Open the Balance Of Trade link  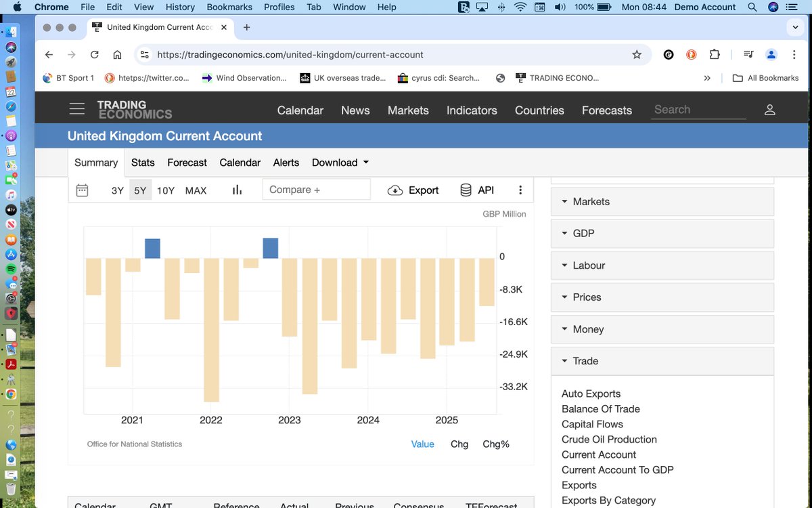[601, 409]
